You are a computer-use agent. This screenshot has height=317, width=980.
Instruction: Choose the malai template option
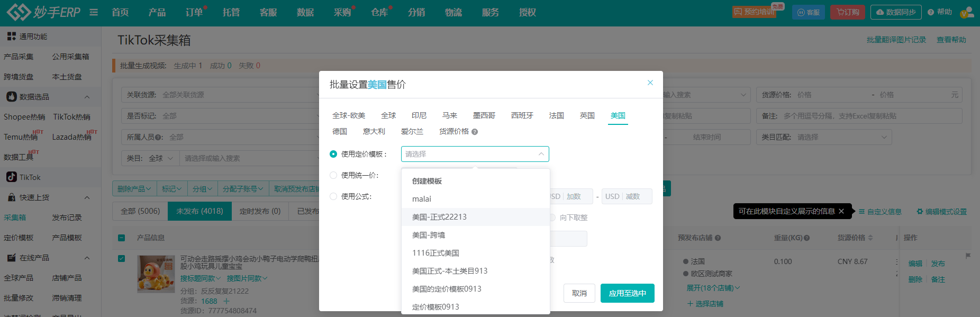pos(475,199)
